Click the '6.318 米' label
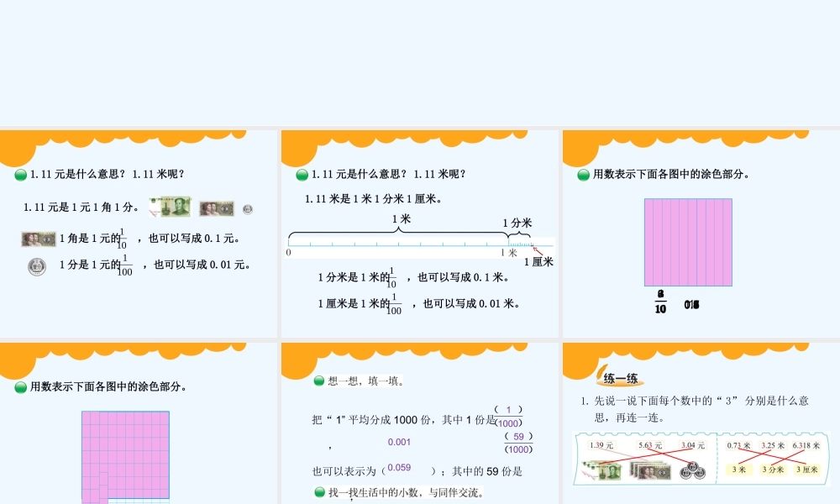Viewport: 840px width, 504px height. point(806,445)
